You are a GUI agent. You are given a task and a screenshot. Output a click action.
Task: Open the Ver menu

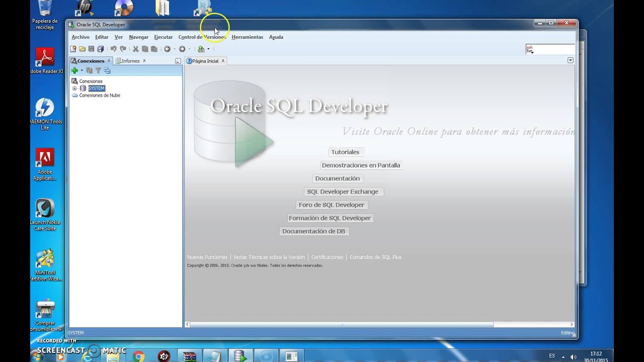[x=119, y=37]
